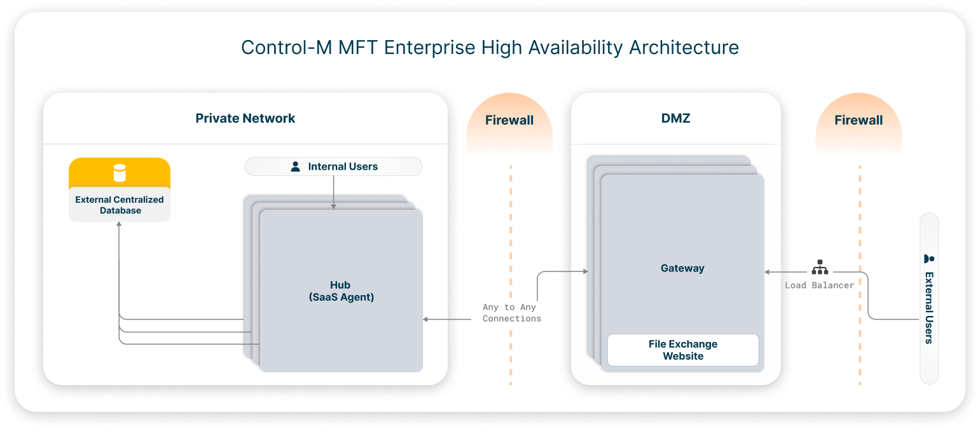This screenshot has width=980, height=429.
Task: Click the arrowhead pointing left into the Hub
Action: point(426,319)
